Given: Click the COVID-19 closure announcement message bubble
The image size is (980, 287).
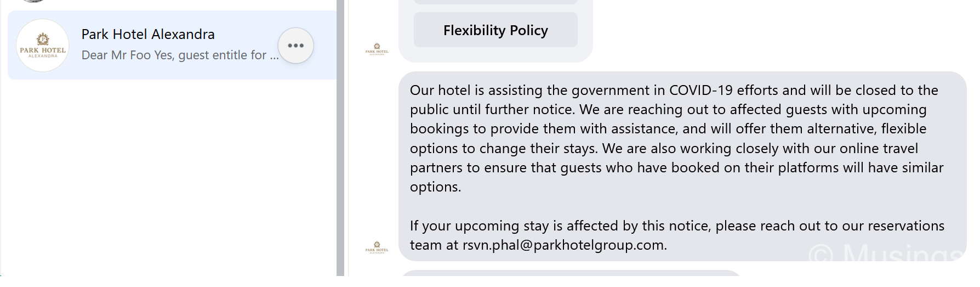Looking at the screenshot, I should pos(682,166).
